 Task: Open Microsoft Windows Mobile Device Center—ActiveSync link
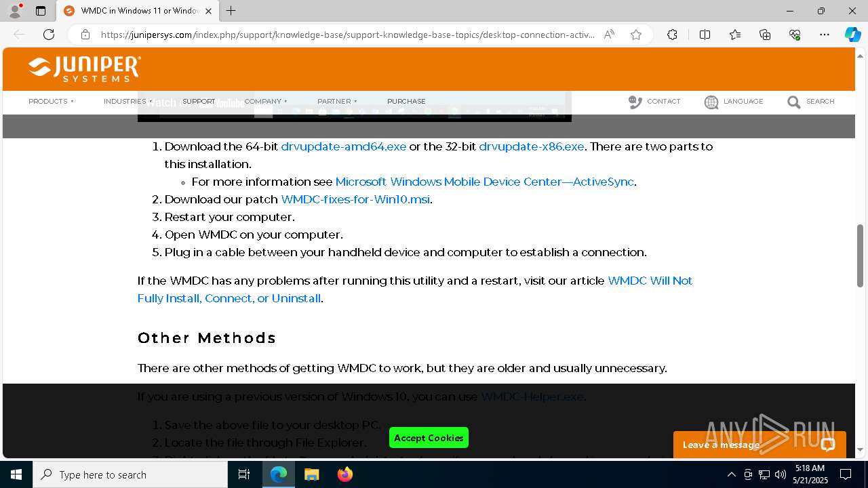[x=485, y=182]
